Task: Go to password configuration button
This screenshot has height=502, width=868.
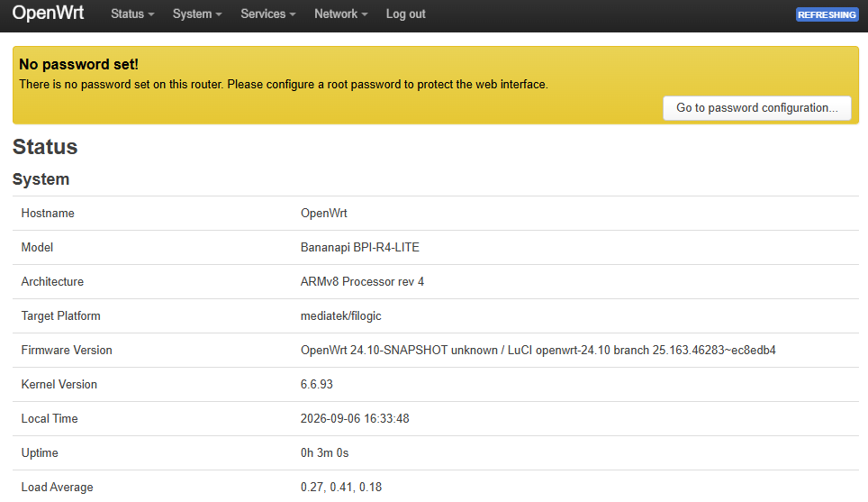Action: (756, 108)
